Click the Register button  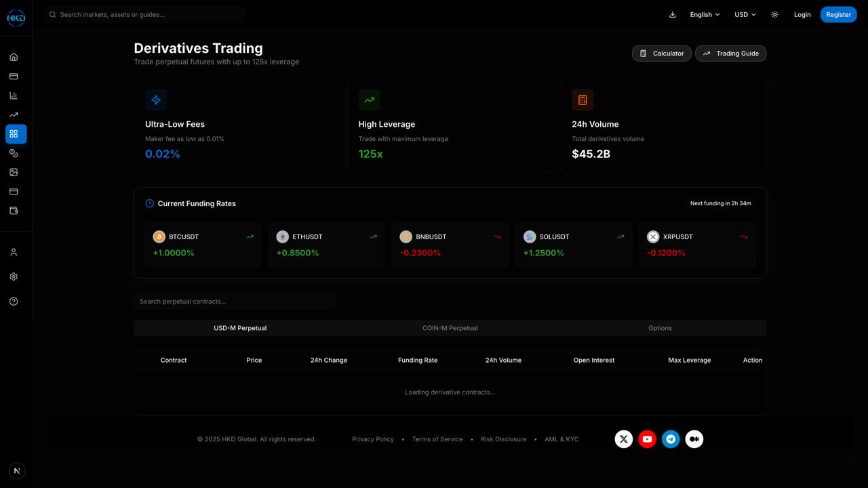[838, 14]
